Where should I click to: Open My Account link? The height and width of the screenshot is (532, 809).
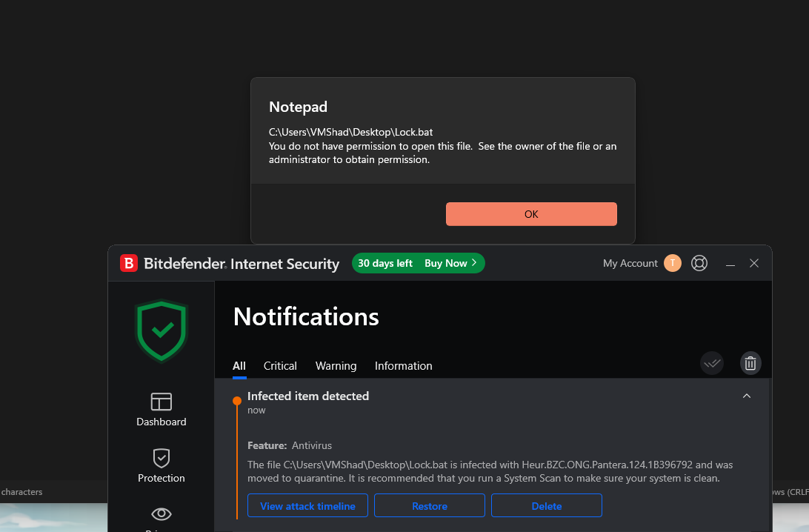click(x=630, y=263)
